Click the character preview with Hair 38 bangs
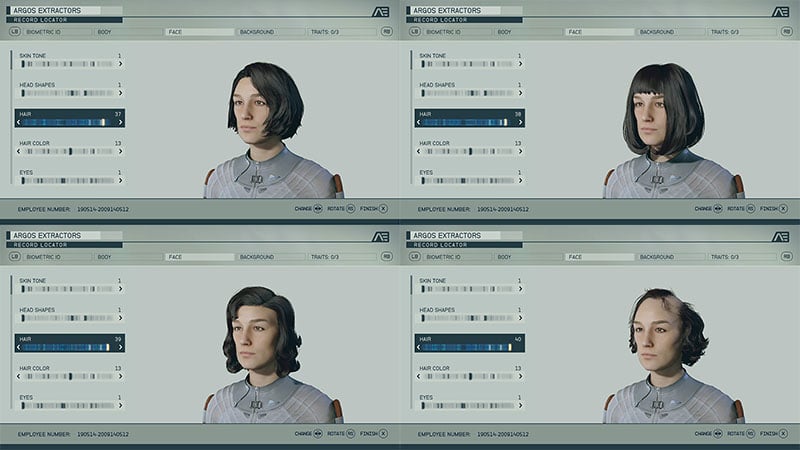The image size is (800, 450). [655, 120]
